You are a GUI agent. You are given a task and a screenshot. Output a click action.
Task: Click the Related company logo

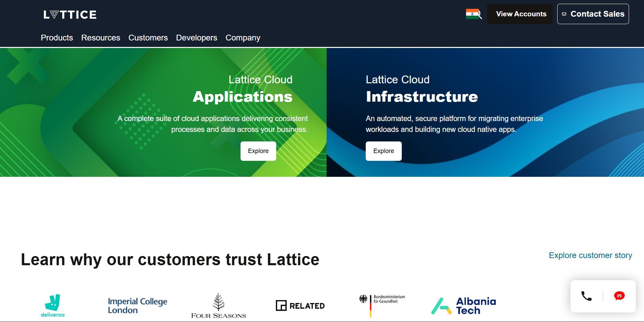(300, 305)
